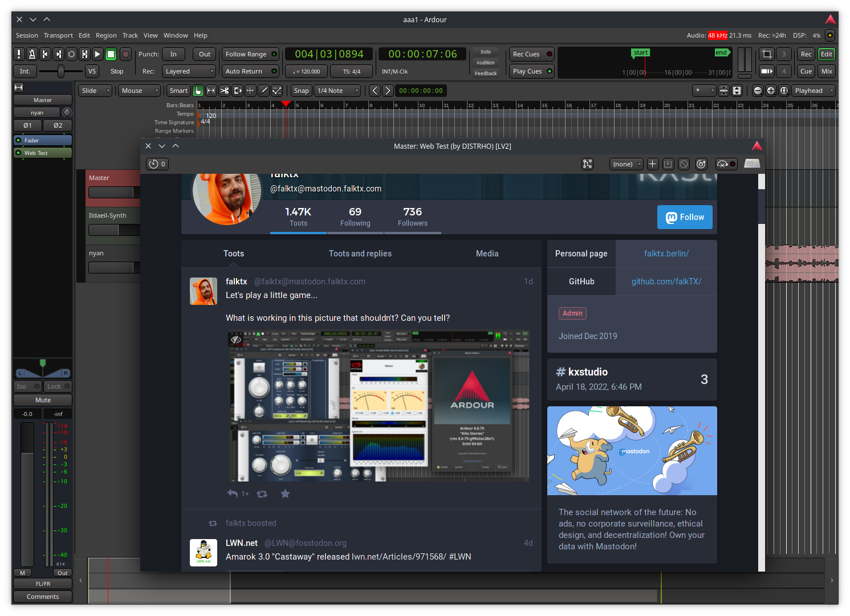Viewport: 850px width, 616px height.
Task: Toggle Smart mode button
Action: click(x=178, y=91)
